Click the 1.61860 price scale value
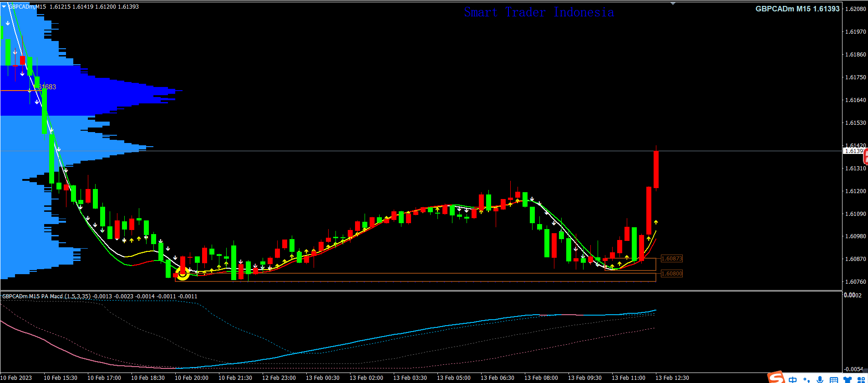This screenshot has width=868, height=383. (x=855, y=55)
